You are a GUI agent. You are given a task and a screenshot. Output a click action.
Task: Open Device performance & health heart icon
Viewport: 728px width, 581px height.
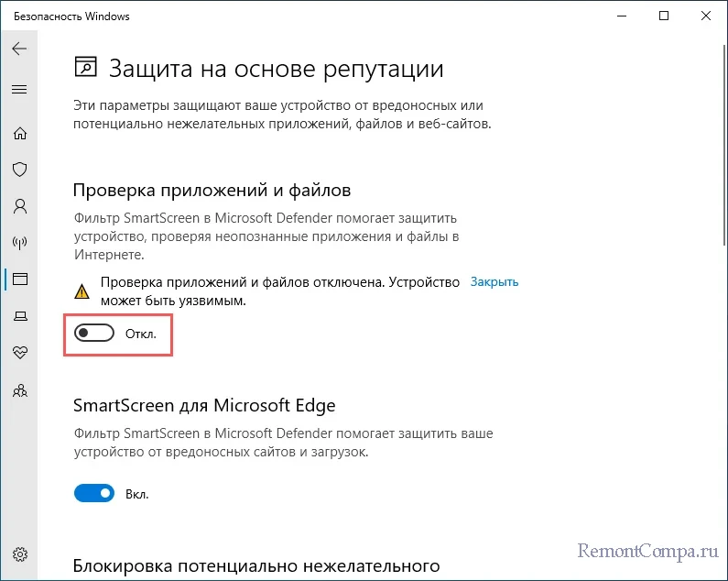tap(20, 352)
